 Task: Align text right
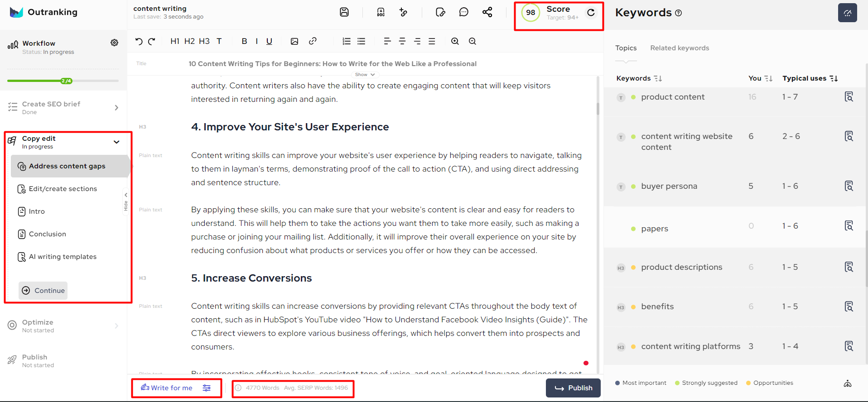click(417, 41)
